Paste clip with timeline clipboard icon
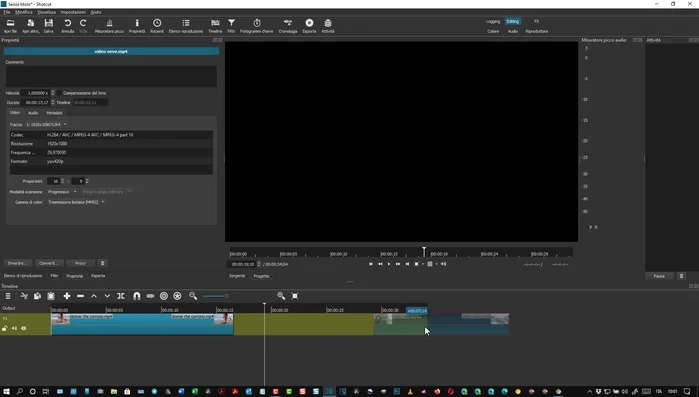 tap(51, 296)
